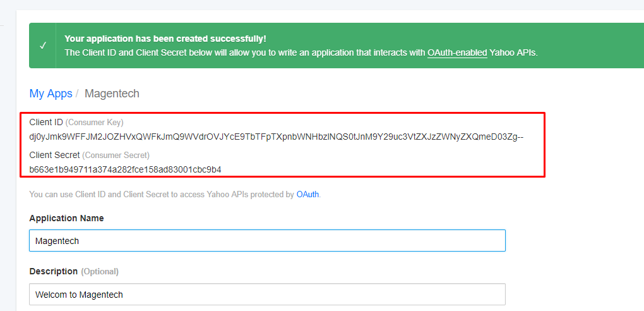This screenshot has width=644, height=311.
Task: Open the OAuth-enabled link in green banner
Action: [457, 52]
